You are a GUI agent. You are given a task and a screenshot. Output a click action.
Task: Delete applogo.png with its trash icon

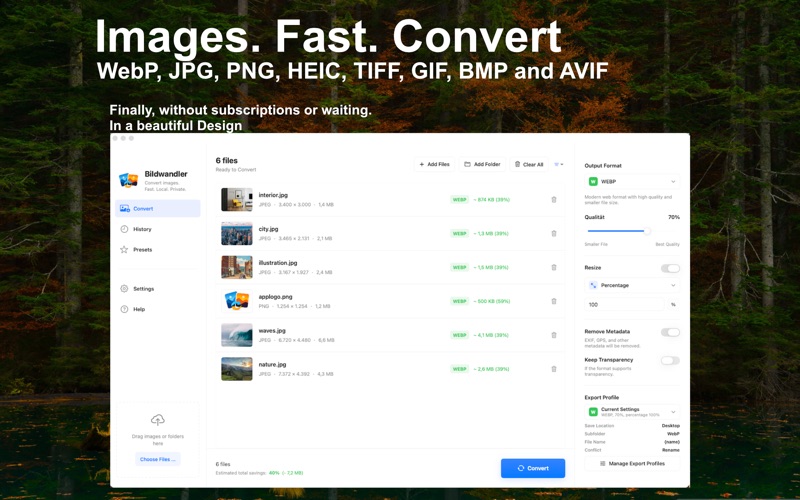[x=554, y=301]
